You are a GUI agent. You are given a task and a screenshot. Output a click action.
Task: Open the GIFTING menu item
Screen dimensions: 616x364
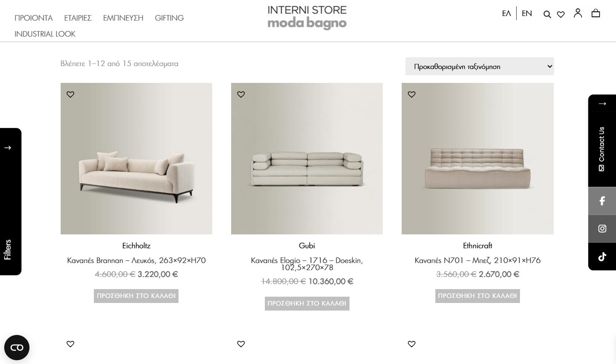click(x=169, y=18)
